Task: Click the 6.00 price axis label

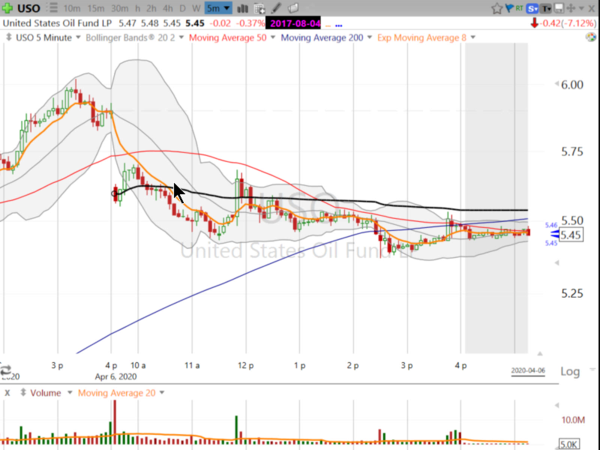Action: (x=572, y=85)
